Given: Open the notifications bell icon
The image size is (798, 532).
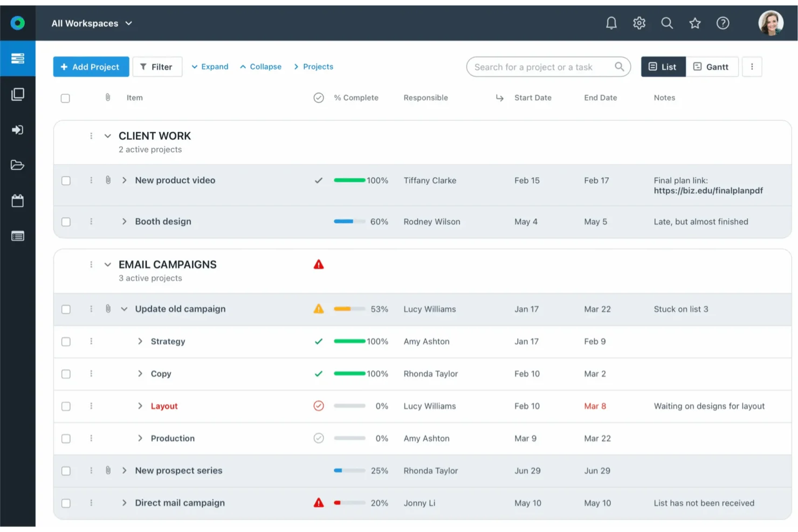Looking at the screenshot, I should pos(611,23).
